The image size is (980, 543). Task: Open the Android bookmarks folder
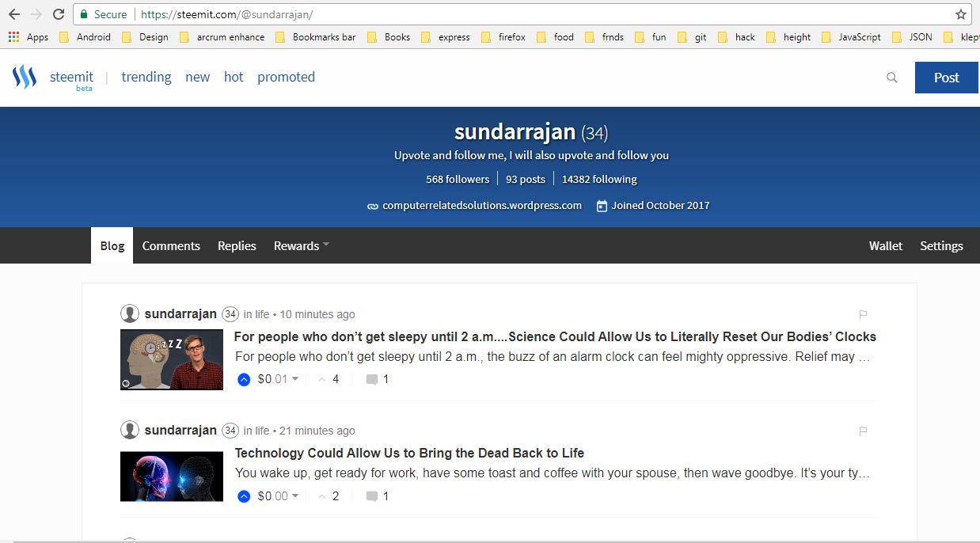point(85,37)
